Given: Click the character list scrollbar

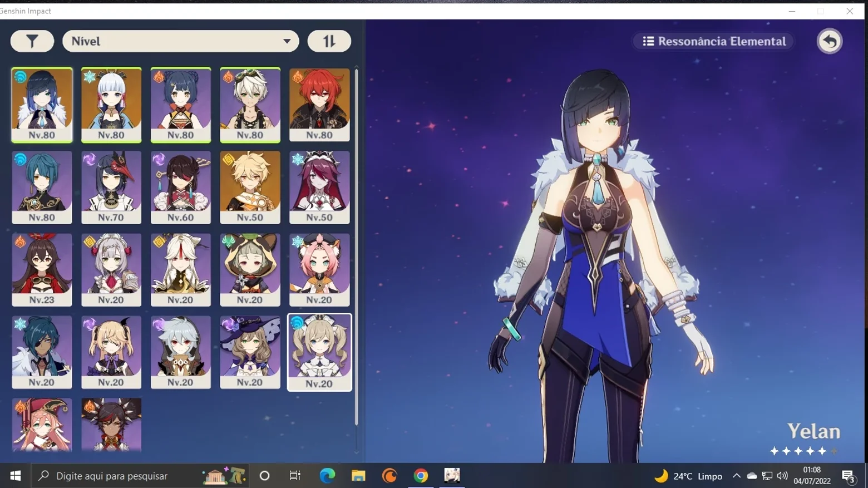Looking at the screenshot, I should point(357,248).
